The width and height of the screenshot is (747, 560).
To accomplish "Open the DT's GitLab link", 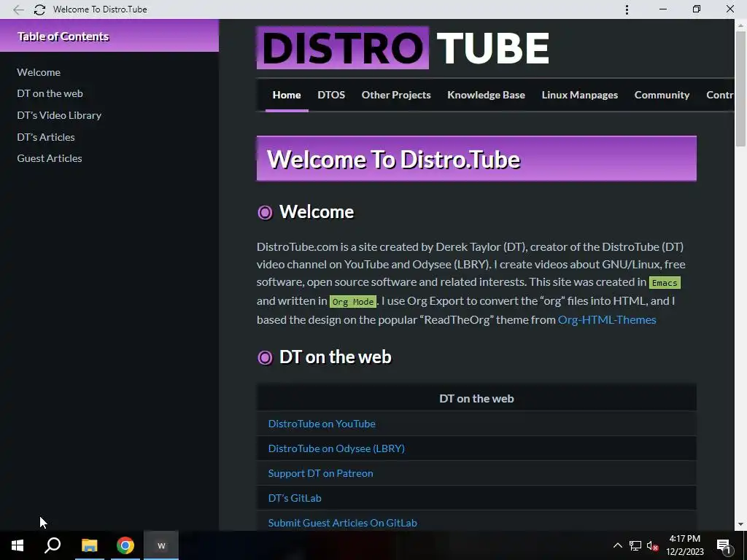I will coord(295,497).
